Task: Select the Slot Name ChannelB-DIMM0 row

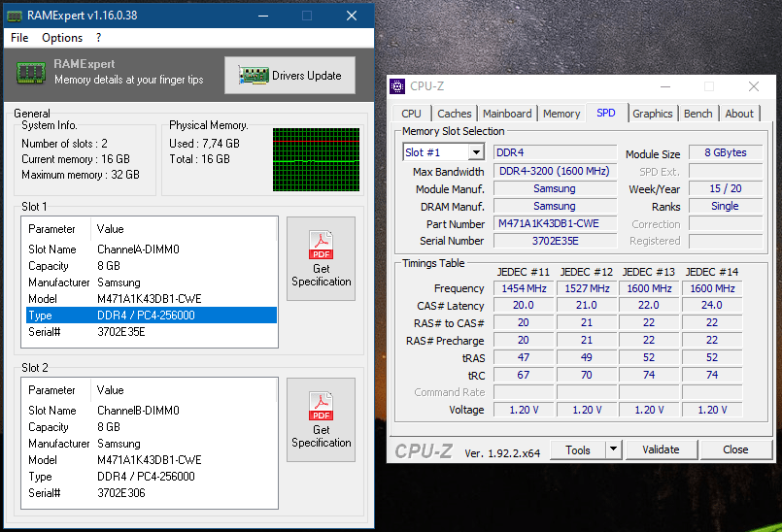Action: pos(152,411)
